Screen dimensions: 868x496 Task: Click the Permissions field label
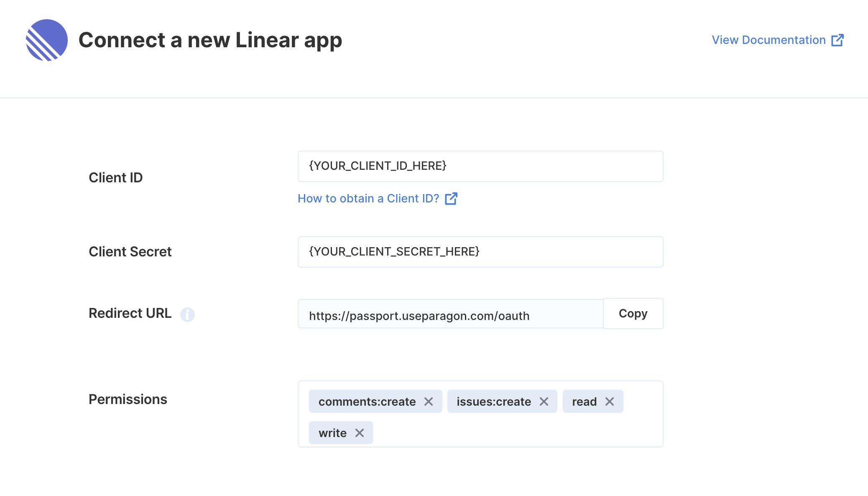tap(128, 399)
